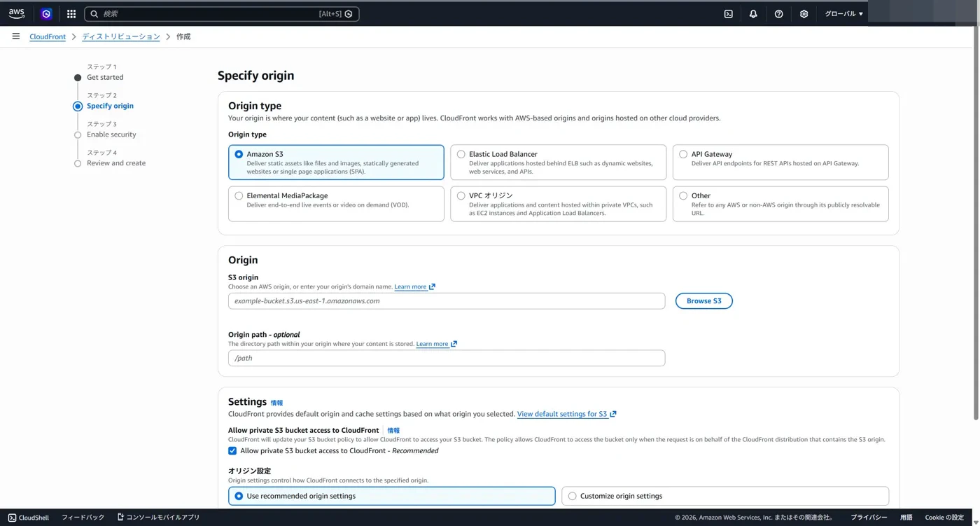Open the notifications bell

753,13
